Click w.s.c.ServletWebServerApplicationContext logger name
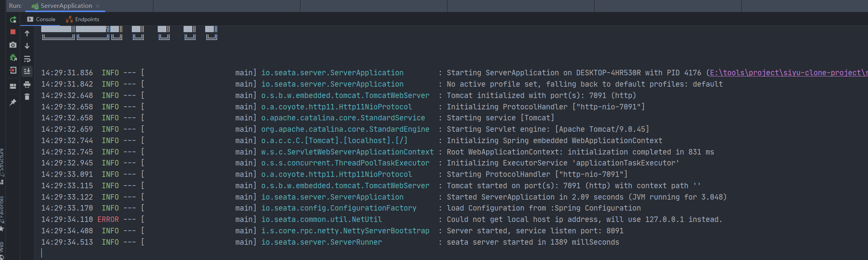868x260 pixels. click(348, 152)
